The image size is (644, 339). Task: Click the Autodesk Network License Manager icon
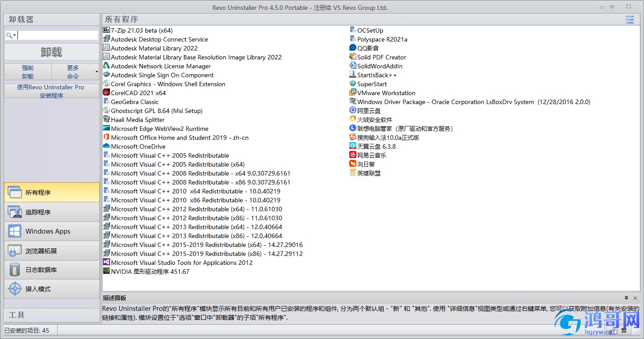click(106, 66)
